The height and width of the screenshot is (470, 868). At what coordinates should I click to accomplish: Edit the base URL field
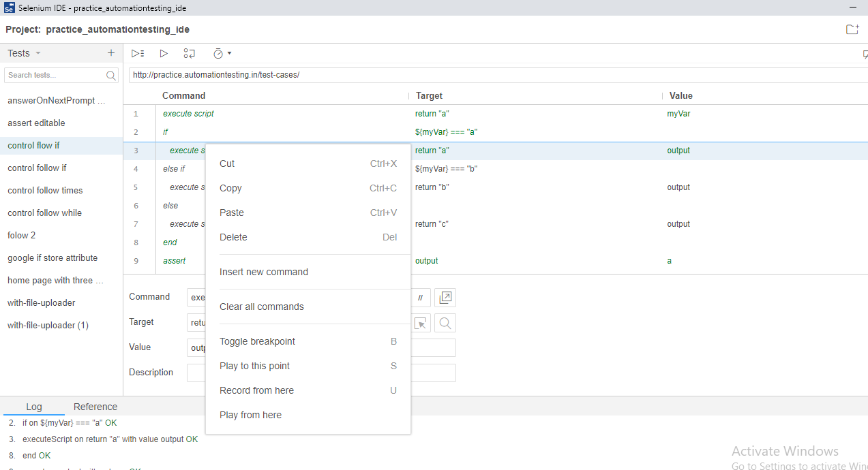point(477,75)
